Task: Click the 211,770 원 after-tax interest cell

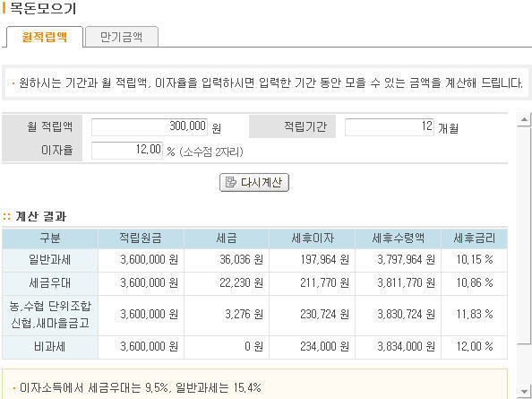Action: tap(313, 283)
